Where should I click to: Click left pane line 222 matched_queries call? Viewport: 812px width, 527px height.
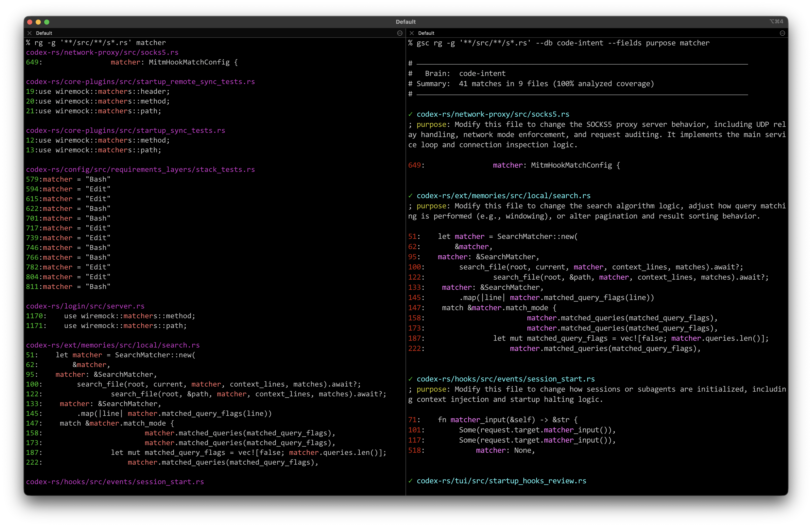172,462
